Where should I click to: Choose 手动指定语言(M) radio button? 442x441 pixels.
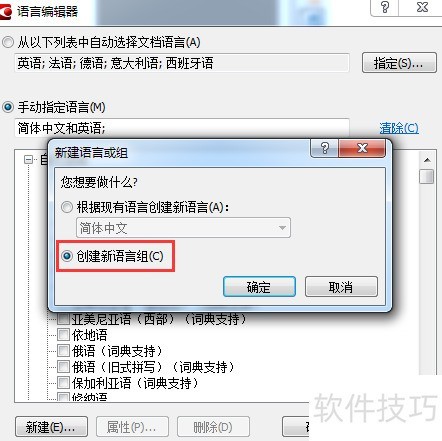[8, 107]
